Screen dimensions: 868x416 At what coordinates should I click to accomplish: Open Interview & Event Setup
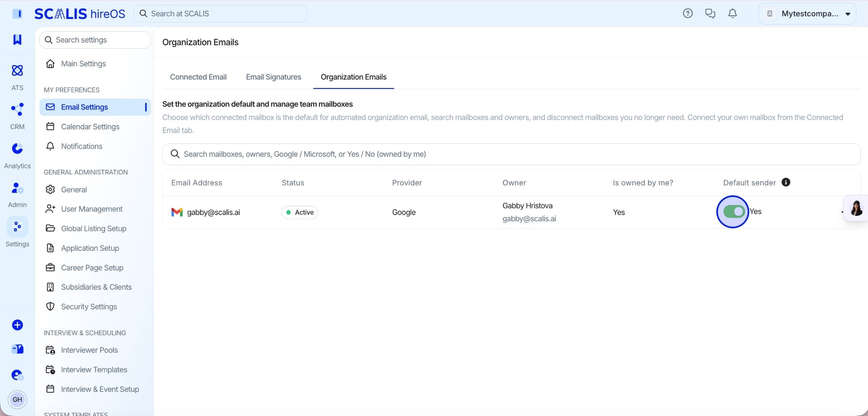pos(100,389)
